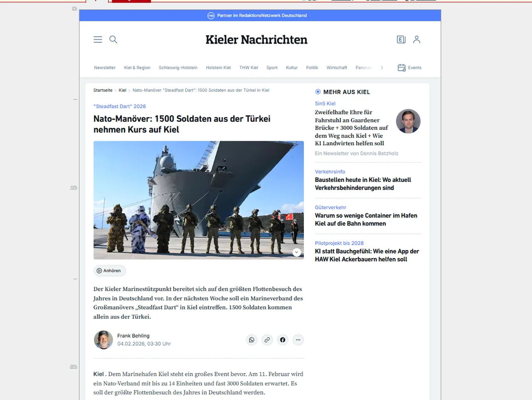
Task: Click the Kieler Nachrichten logo
Action: pos(256,39)
